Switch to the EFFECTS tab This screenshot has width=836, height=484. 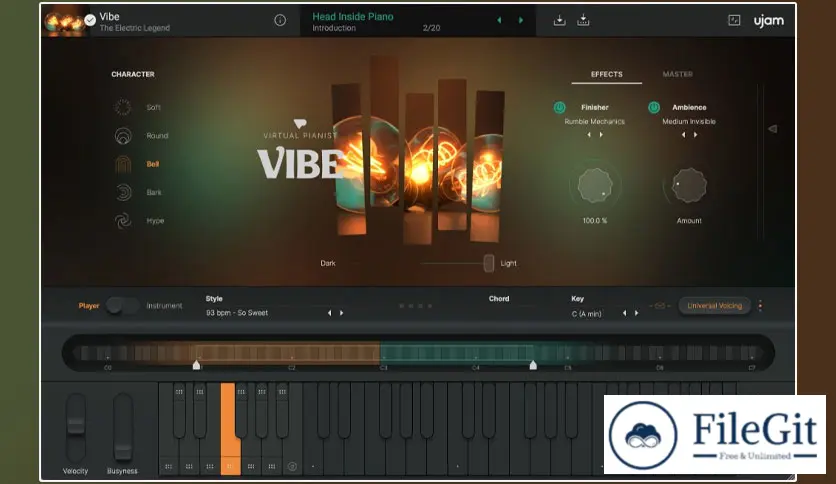tap(607, 74)
